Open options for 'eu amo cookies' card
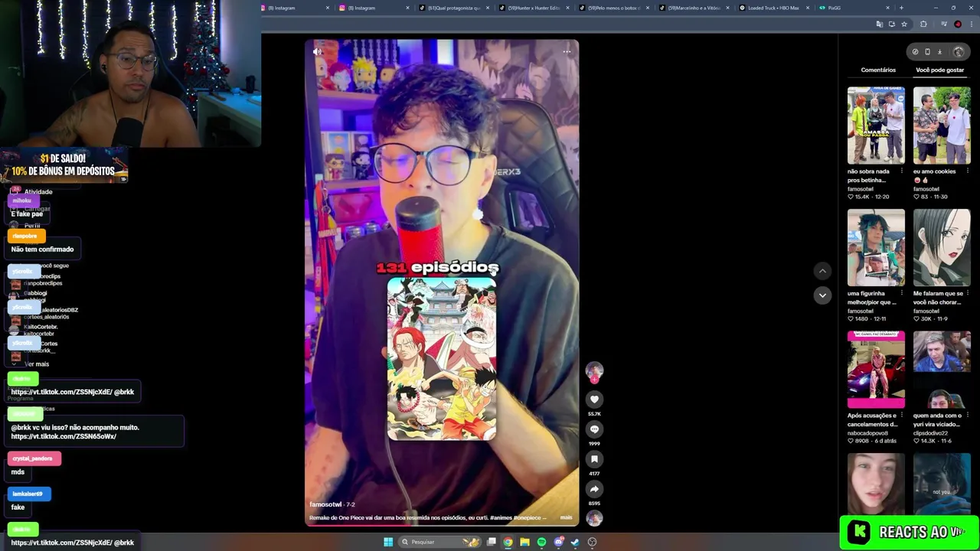980x551 pixels. pyautogui.click(x=967, y=171)
